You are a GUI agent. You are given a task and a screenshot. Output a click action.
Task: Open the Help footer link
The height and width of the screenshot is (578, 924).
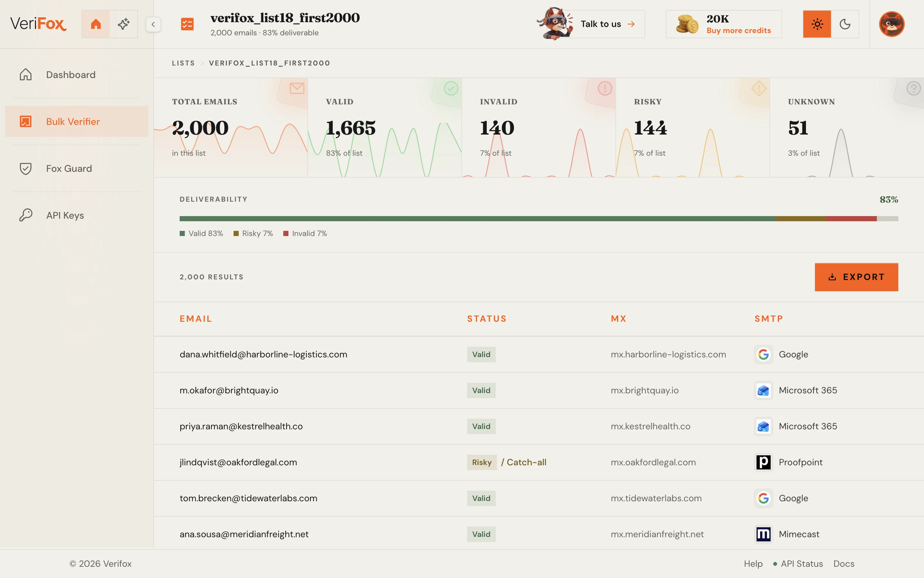tap(753, 564)
